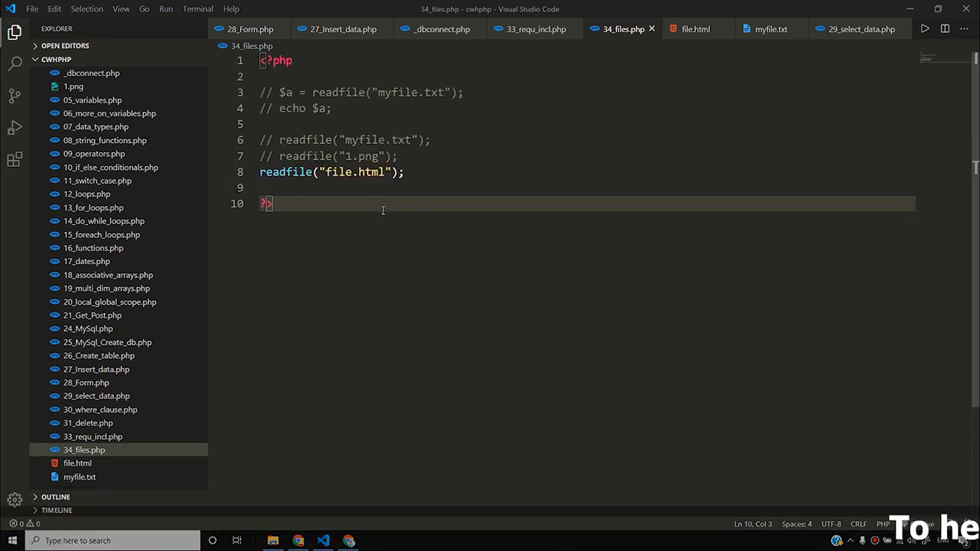
Task: Open the Source Control view
Action: pyautogui.click(x=15, y=96)
